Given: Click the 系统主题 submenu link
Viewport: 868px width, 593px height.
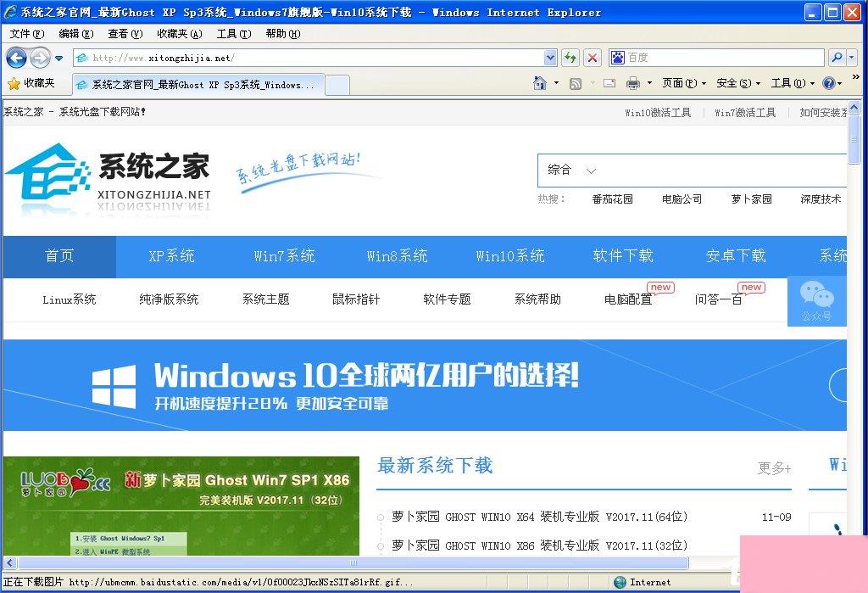Looking at the screenshot, I should [265, 299].
